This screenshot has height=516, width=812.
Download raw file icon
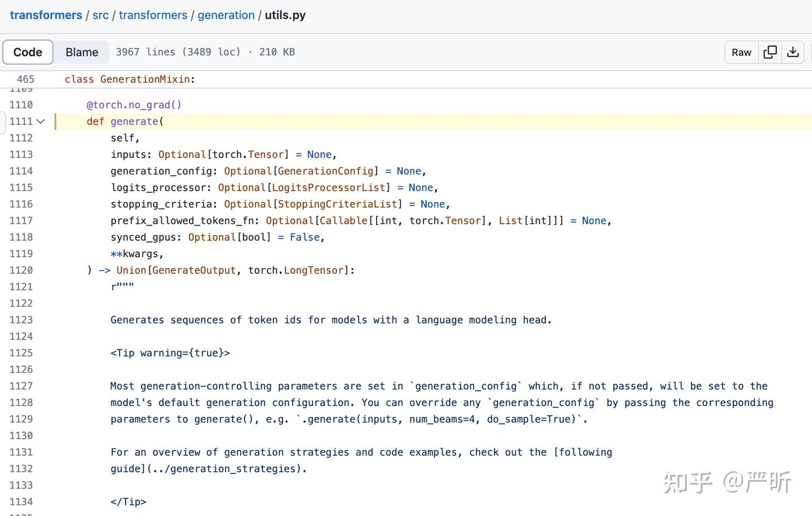pyautogui.click(x=793, y=52)
